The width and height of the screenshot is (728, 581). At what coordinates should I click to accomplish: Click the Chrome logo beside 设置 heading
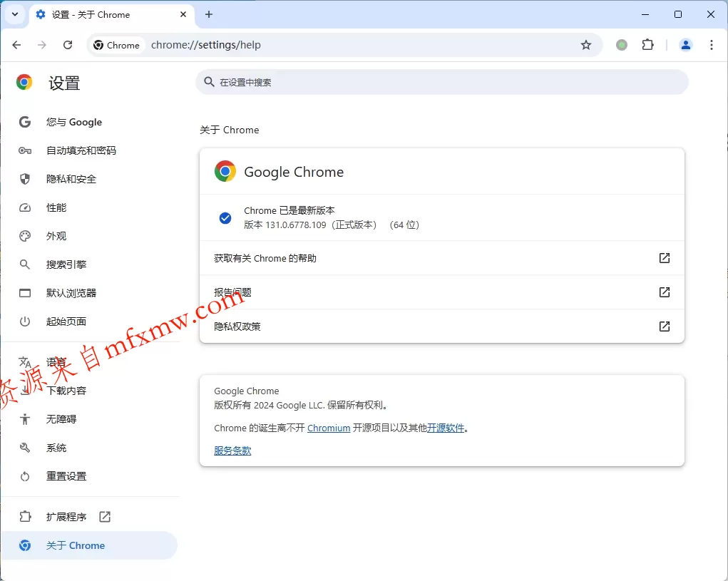point(24,82)
